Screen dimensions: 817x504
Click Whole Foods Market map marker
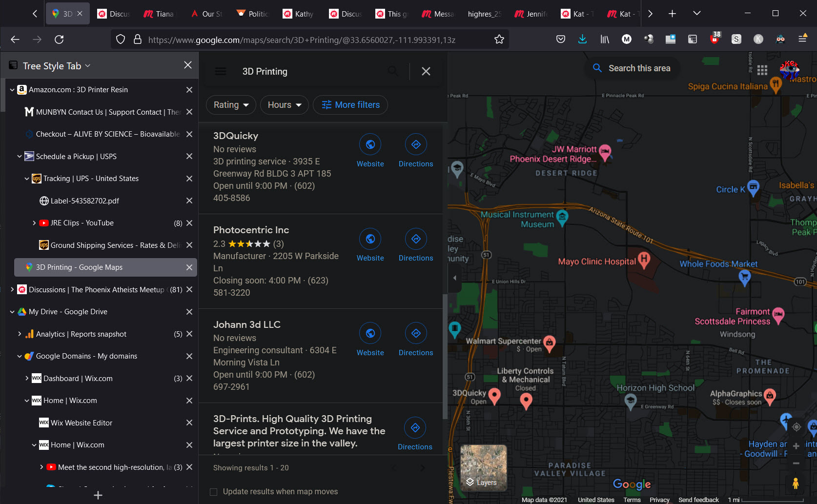[744, 277]
